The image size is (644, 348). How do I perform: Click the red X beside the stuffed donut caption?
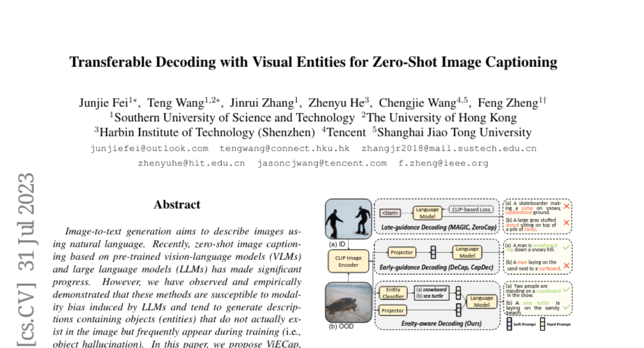pos(566,222)
